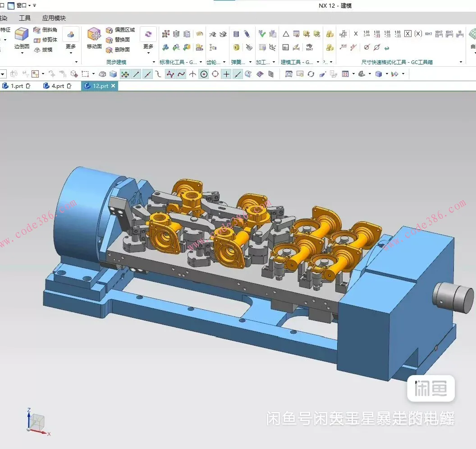Choose the Replace Face (替换面) tool

coord(118,40)
